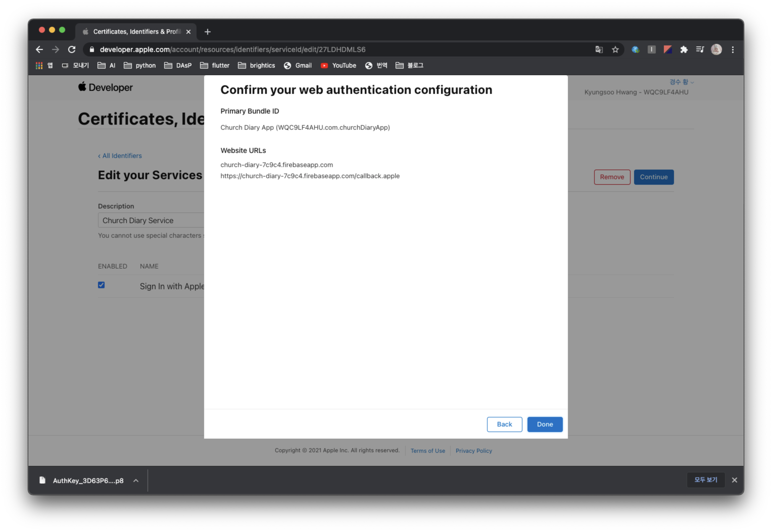Viewport: 772px width, 532px height.
Task: Open Chrome three-dot menu
Action: (x=733, y=50)
